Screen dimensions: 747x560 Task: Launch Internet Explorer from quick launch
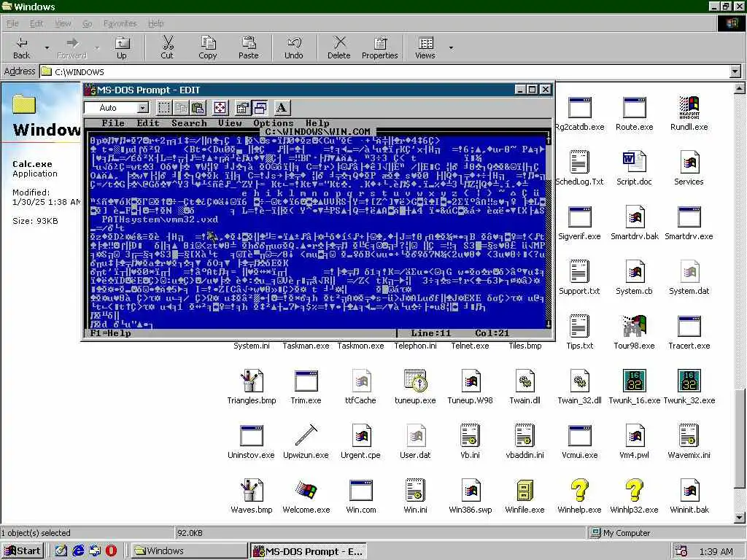(x=78, y=551)
